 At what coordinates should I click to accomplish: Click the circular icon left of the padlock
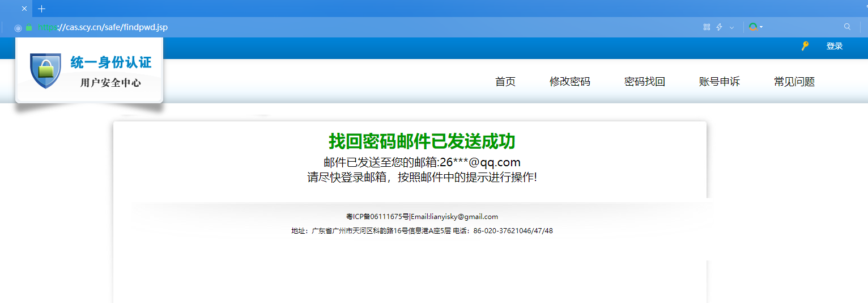18,27
